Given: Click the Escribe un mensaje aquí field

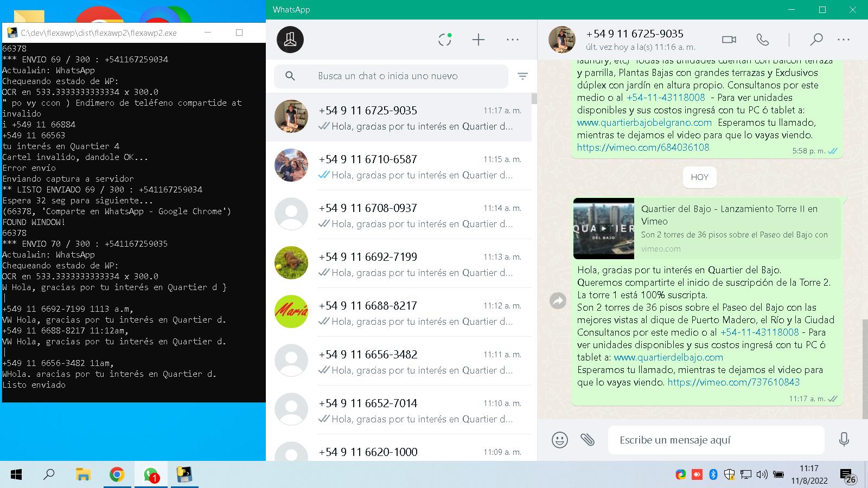Looking at the screenshot, I should click(x=716, y=440).
